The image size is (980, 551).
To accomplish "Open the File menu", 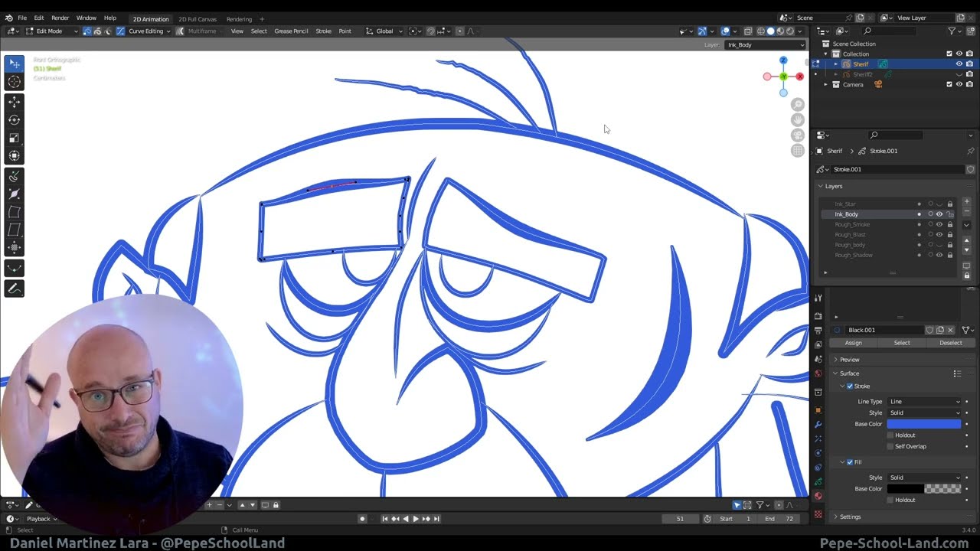I will click(x=22, y=18).
